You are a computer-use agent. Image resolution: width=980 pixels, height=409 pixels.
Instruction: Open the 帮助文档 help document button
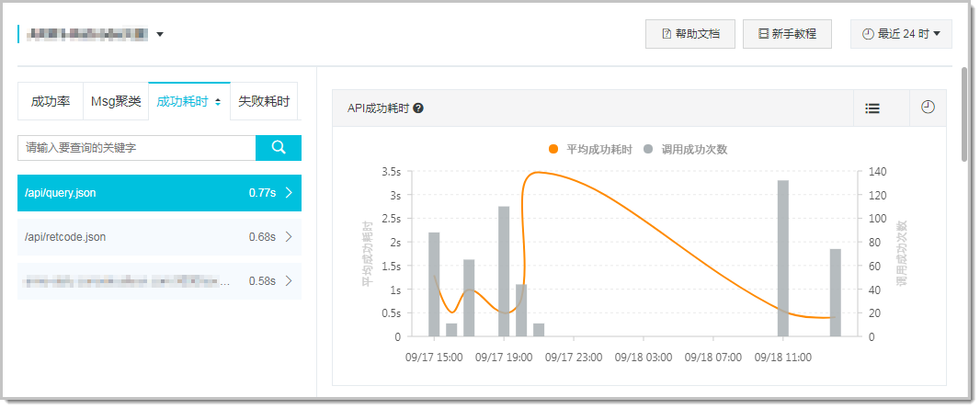tap(690, 34)
